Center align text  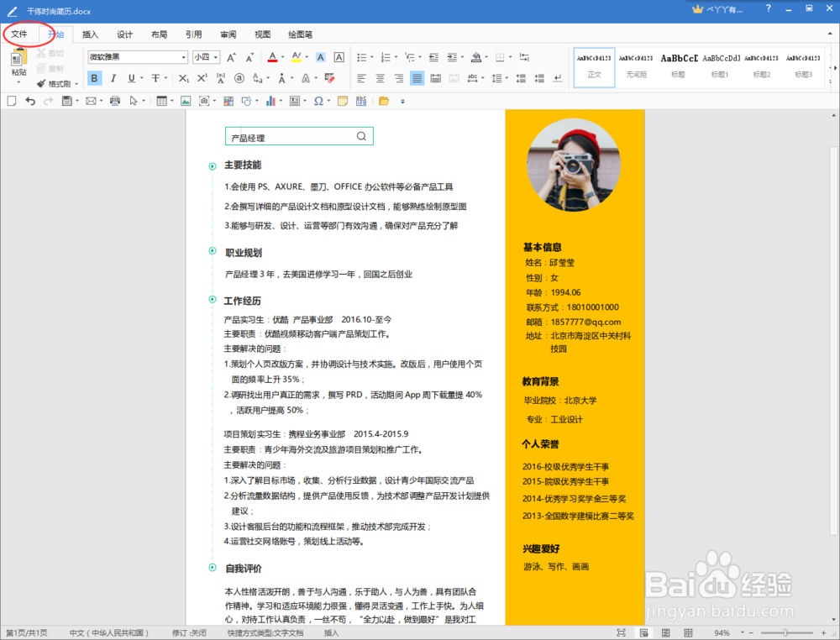point(381,79)
